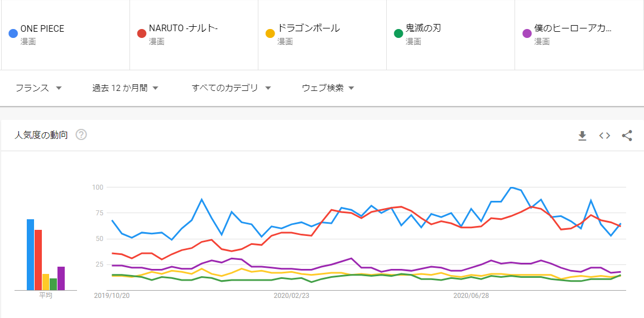Viewport: 644px width, 318px height.
Task: Click the purple 僕のヒーローアカ color dot
Action: coord(527,33)
